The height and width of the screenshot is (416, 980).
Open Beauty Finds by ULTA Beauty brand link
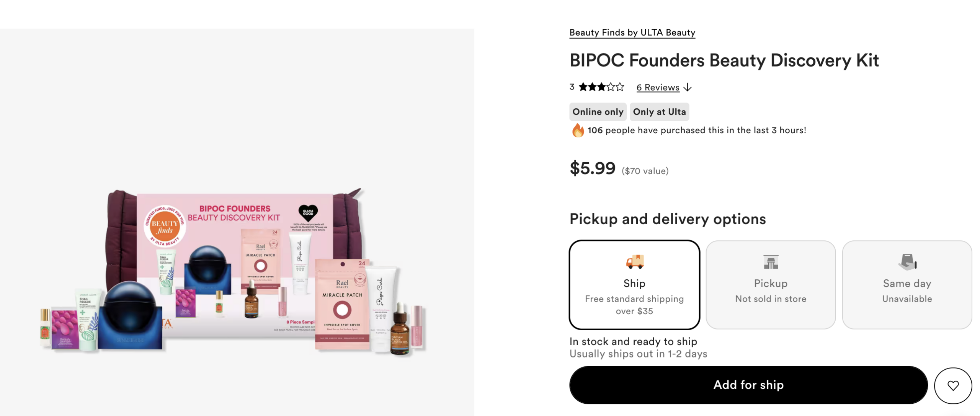(x=632, y=33)
